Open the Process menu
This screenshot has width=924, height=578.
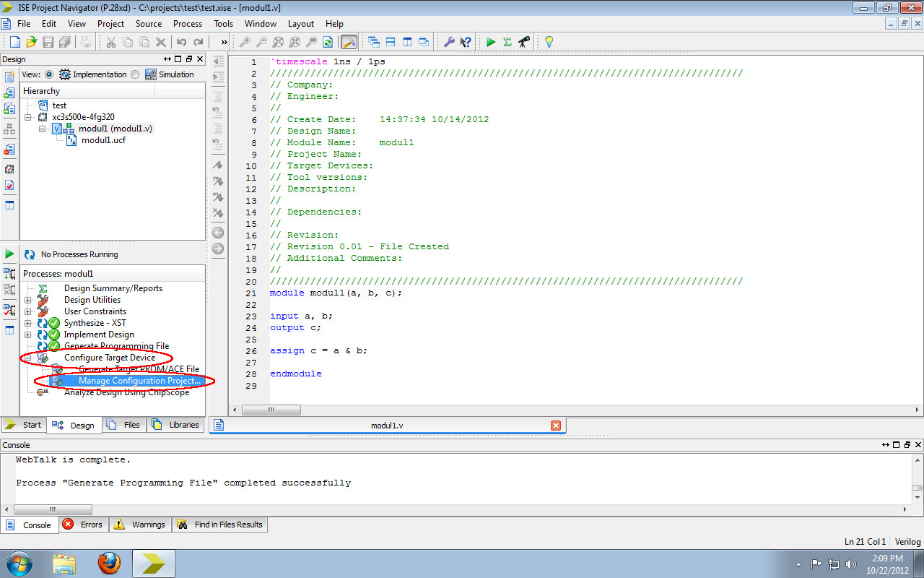pyautogui.click(x=187, y=23)
